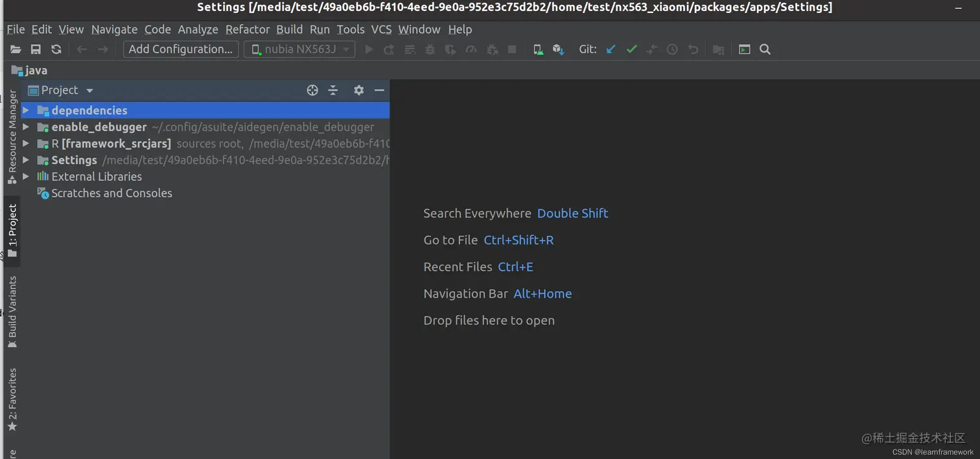Click Git Show History clock icon
The height and width of the screenshot is (459, 980).
(x=672, y=49)
